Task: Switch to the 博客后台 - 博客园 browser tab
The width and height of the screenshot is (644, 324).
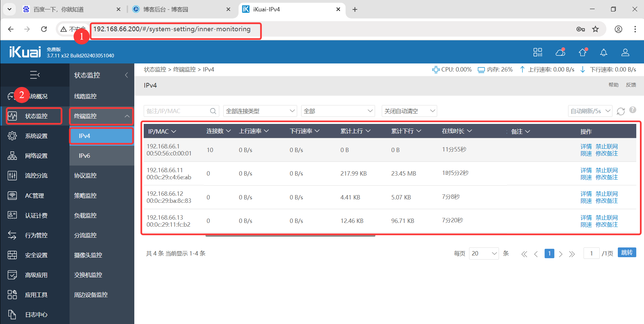Action: coord(182,9)
